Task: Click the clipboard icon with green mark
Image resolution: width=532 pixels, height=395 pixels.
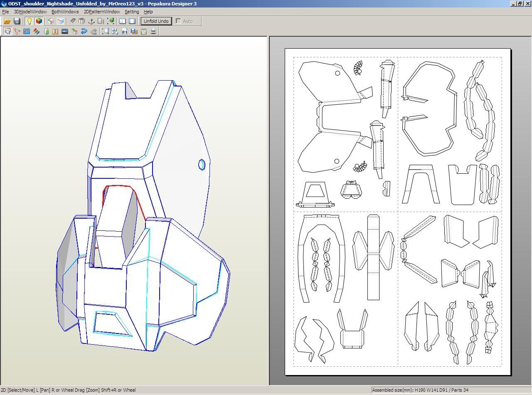Action: (144, 31)
